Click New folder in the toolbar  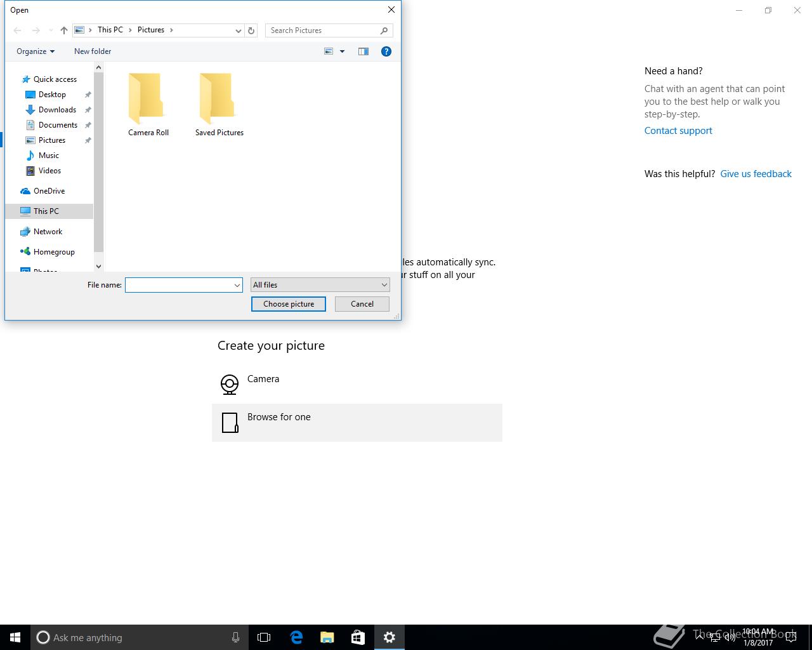point(93,51)
